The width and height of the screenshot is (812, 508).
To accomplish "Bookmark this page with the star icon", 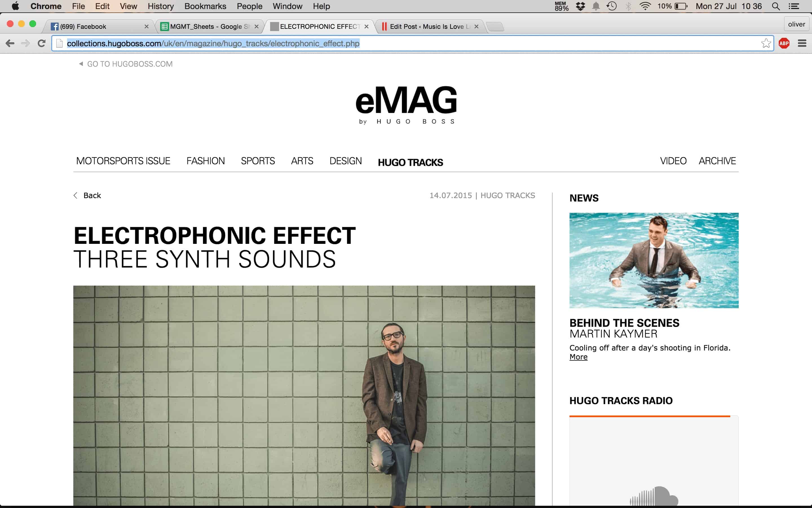I will coord(766,43).
